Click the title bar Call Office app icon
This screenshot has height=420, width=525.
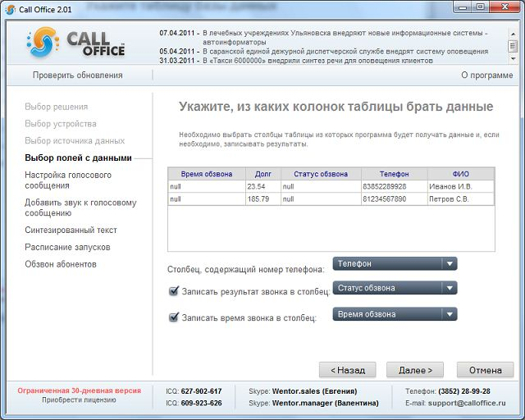pyautogui.click(x=11, y=9)
